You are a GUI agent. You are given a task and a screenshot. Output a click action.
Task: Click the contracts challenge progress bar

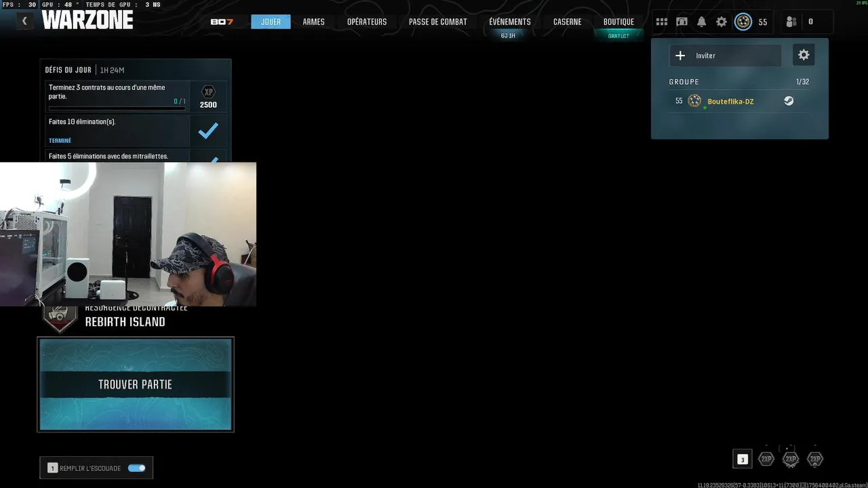tap(117, 108)
